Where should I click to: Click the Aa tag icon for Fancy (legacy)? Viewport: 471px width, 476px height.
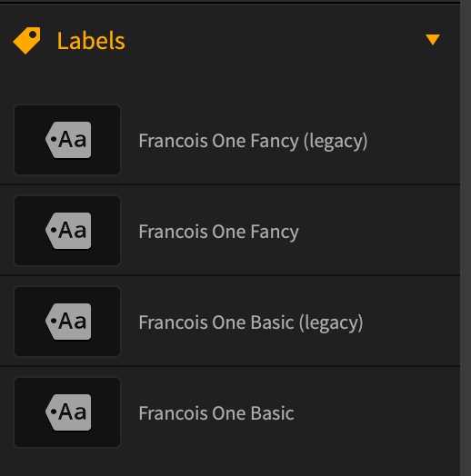point(68,140)
